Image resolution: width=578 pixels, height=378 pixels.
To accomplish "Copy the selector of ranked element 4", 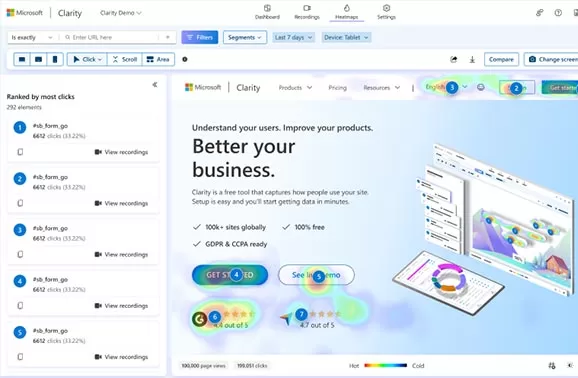I will (x=20, y=306).
